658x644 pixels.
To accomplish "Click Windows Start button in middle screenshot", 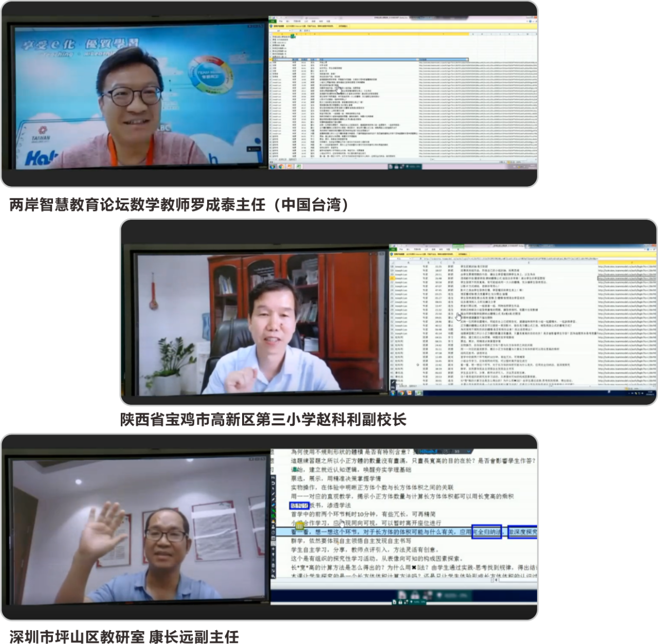I will pos(393,393).
